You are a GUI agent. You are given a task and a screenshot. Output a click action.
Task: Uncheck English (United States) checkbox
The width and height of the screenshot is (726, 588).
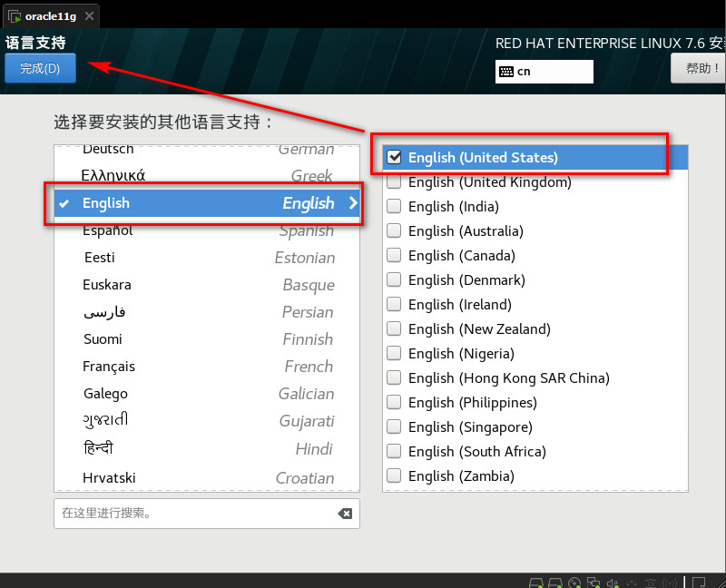[394, 157]
